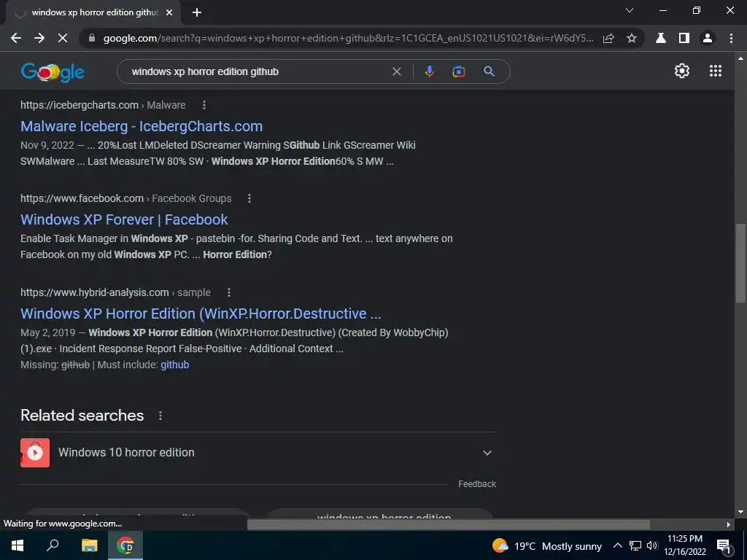Clear the search box text

(x=396, y=71)
